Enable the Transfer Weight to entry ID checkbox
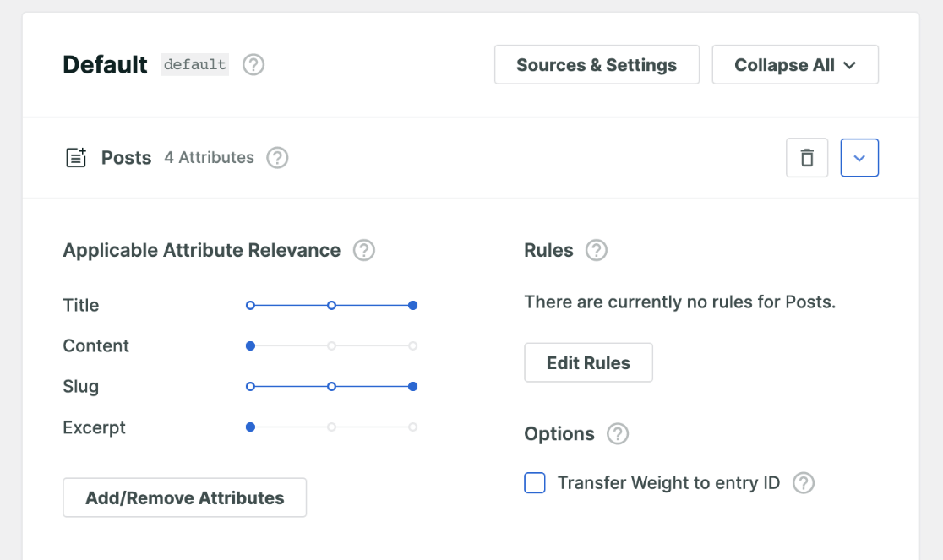The width and height of the screenshot is (943, 560). 535,483
